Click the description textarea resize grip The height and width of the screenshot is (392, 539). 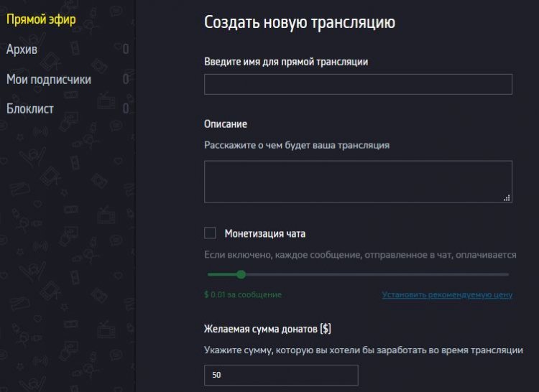[x=507, y=197]
